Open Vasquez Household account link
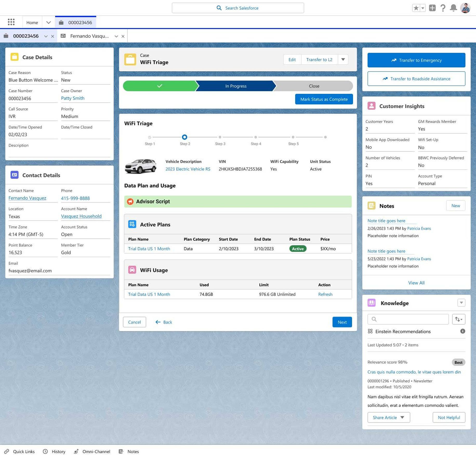The image size is (476, 458). click(81, 216)
